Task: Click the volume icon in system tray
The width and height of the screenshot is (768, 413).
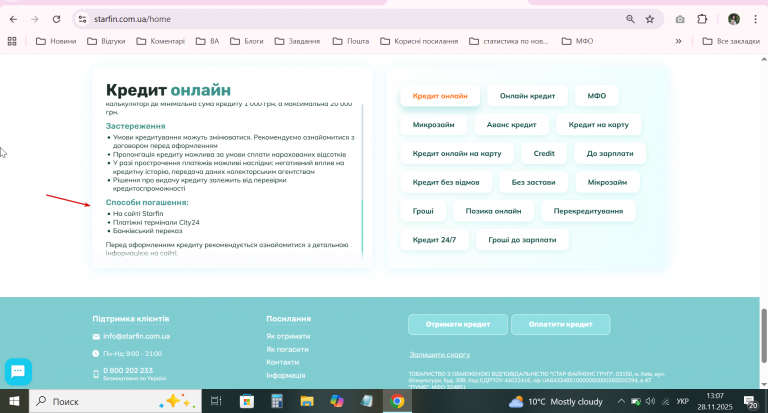Action: (x=650, y=401)
